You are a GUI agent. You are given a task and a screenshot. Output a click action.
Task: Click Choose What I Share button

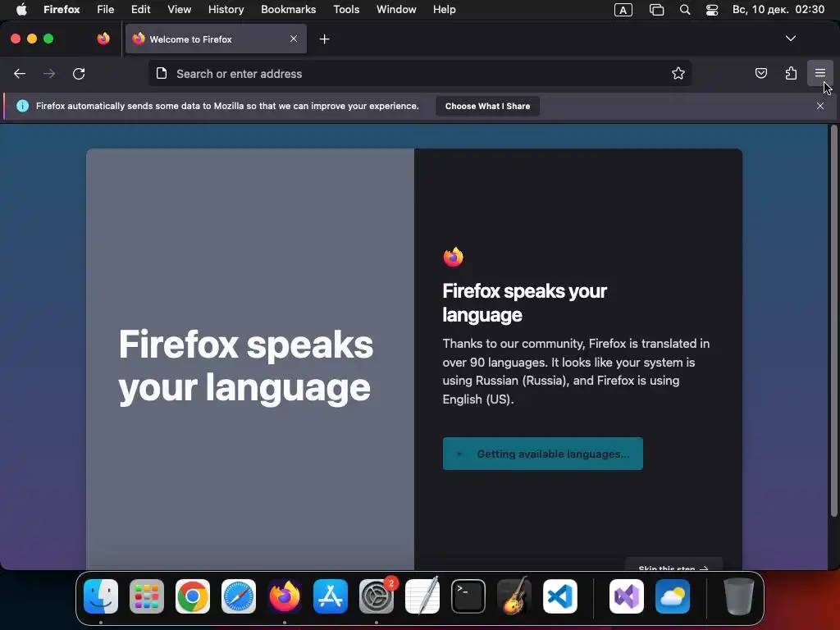[487, 106]
